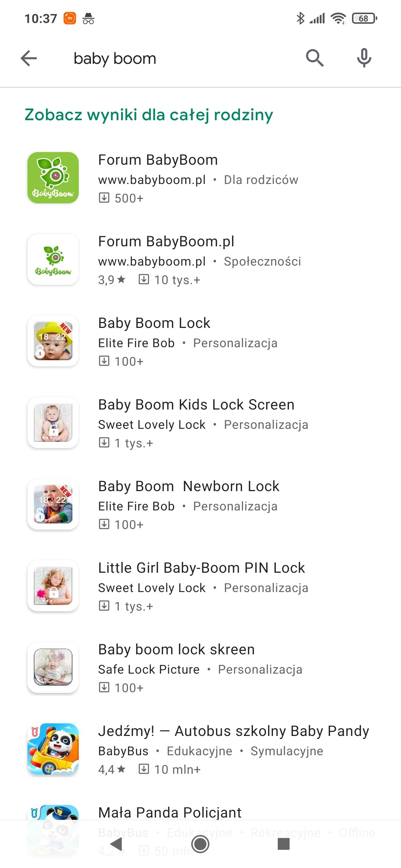This screenshot has height=868, width=401.
Task: Tap Little Girl Baby-Boom PIN Lock icon
Action: click(x=53, y=586)
